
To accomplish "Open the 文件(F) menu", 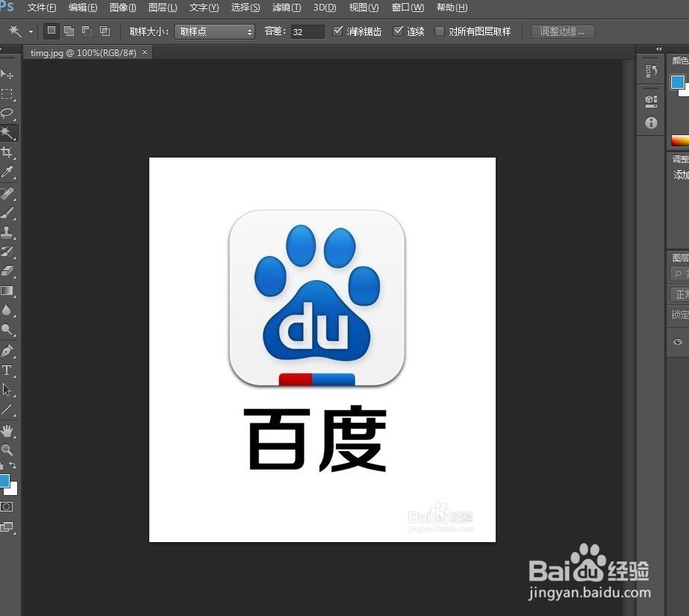I will point(42,7).
